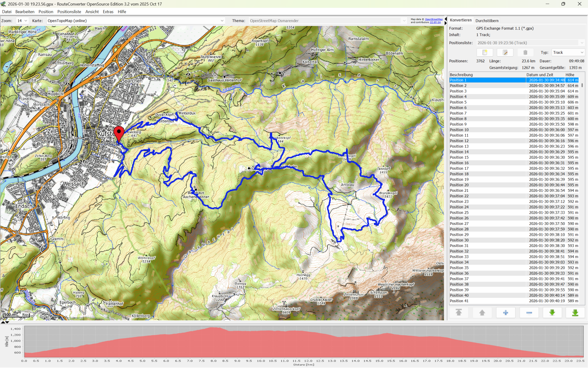Open the CC-BY-SA license link
588x368 pixels.
[435, 22]
